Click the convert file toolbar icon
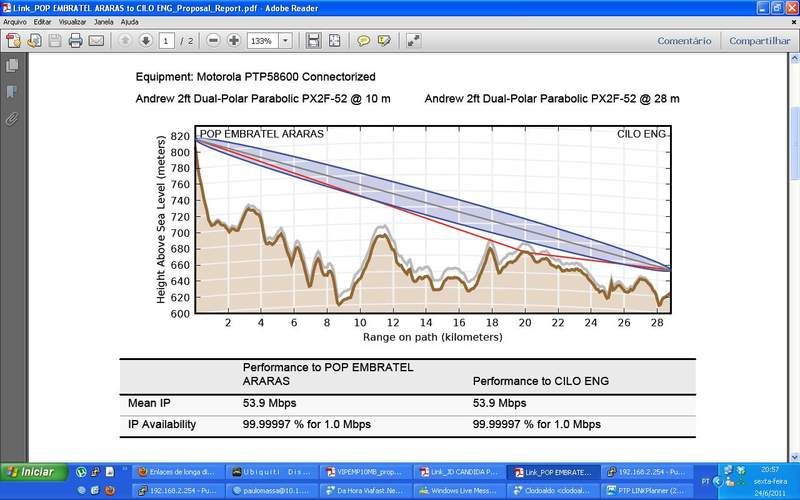 point(34,41)
